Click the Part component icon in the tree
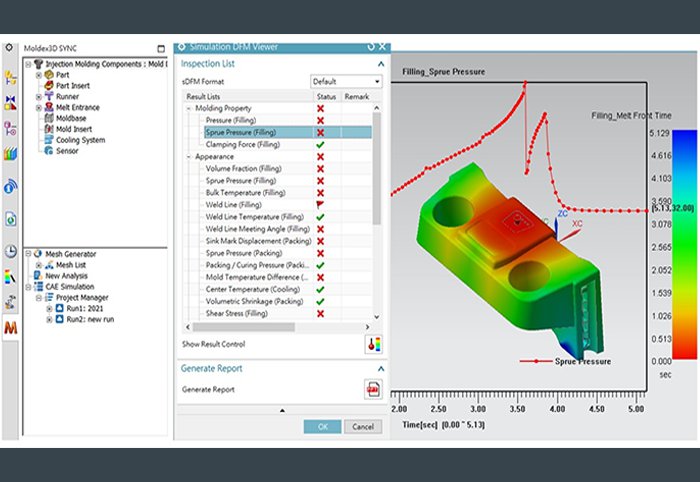 coord(49,75)
